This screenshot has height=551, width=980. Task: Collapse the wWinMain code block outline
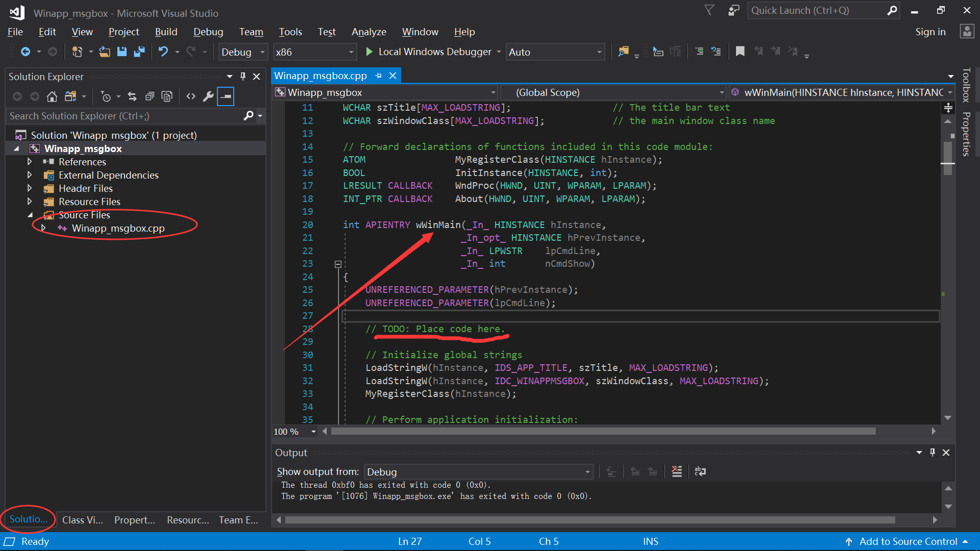tap(338, 264)
